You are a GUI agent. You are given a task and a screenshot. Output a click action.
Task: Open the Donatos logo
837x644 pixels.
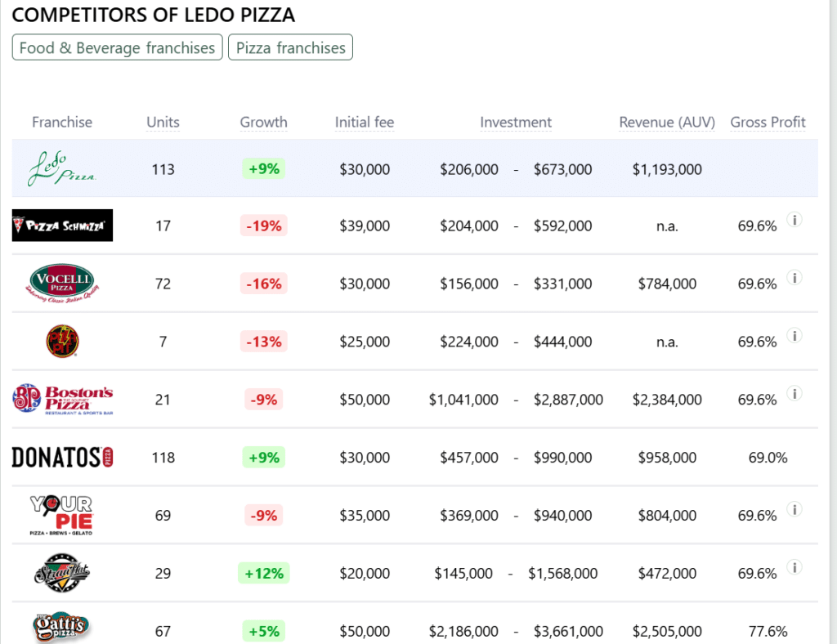tap(62, 457)
